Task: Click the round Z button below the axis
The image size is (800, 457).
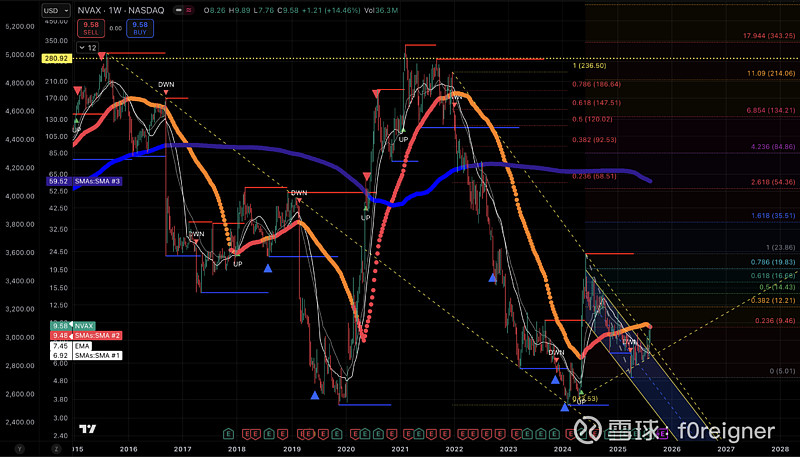Action: pos(55,449)
